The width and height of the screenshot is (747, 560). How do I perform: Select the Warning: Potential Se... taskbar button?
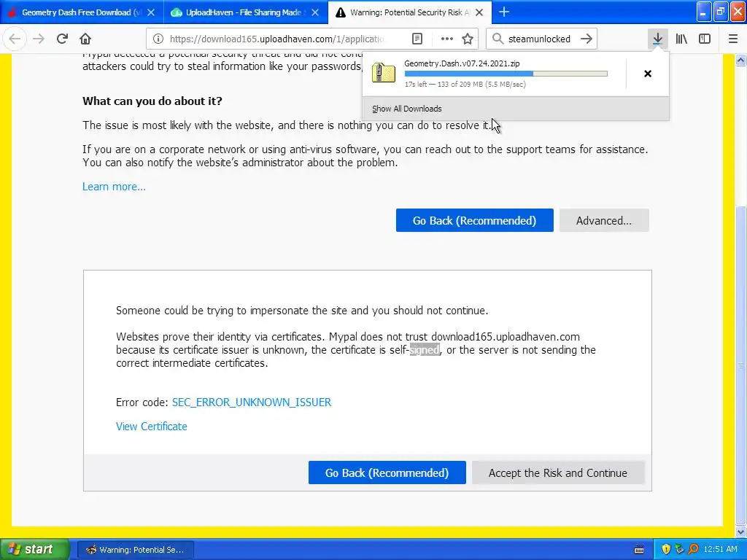135,550
